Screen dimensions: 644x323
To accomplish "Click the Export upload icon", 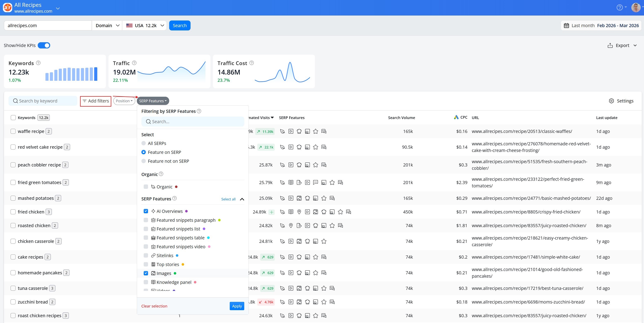I will [610, 45].
